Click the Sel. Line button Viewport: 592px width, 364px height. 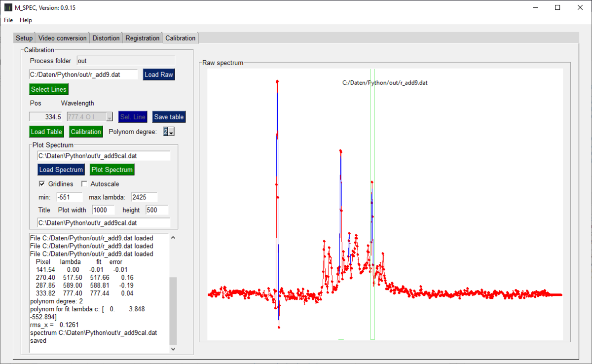132,117
